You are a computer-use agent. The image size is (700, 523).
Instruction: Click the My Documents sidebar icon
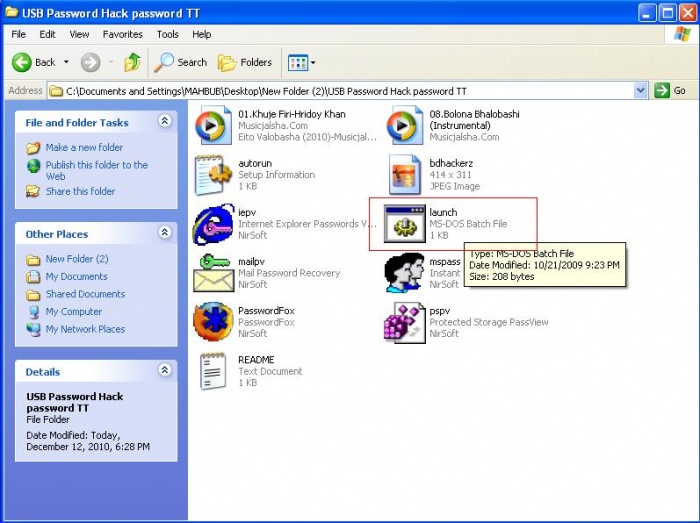click(33, 277)
